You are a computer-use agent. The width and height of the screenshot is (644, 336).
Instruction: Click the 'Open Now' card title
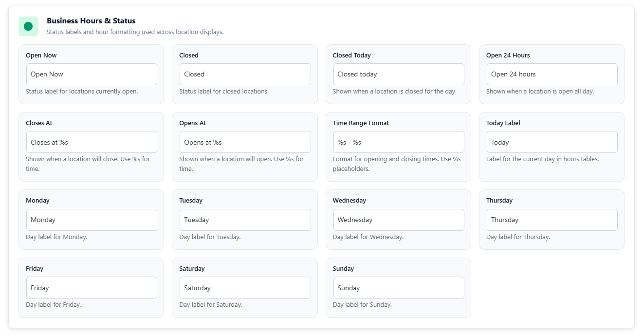click(41, 56)
